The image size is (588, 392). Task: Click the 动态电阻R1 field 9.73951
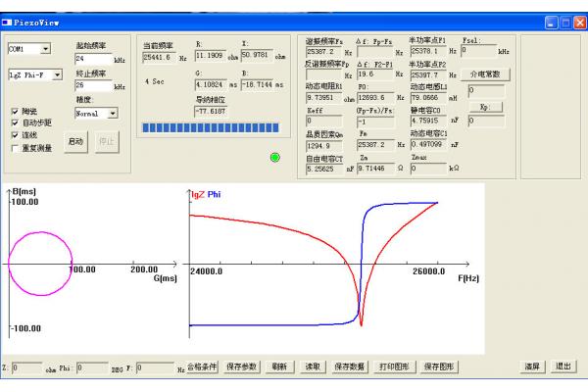coord(323,98)
